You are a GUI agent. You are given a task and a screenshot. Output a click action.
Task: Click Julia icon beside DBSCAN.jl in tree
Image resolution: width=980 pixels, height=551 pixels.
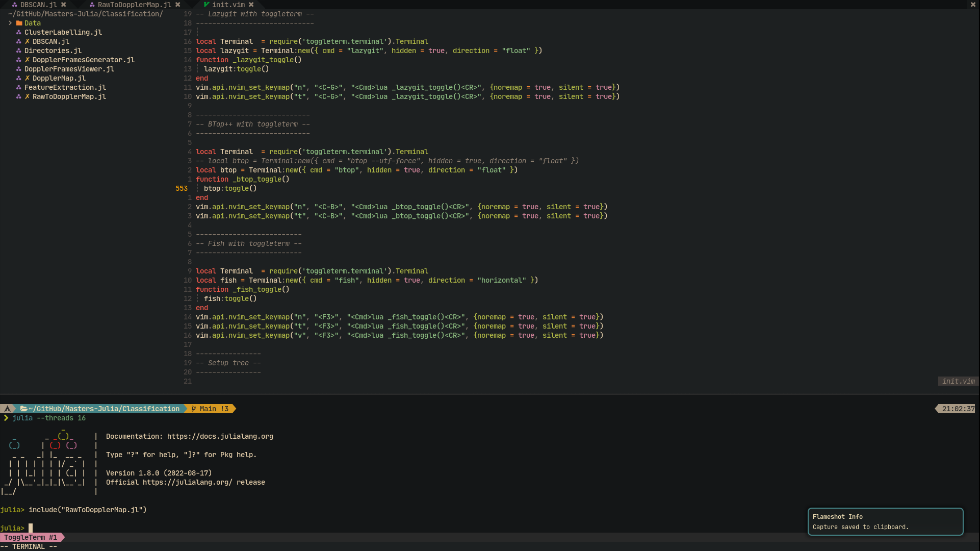pos(19,41)
